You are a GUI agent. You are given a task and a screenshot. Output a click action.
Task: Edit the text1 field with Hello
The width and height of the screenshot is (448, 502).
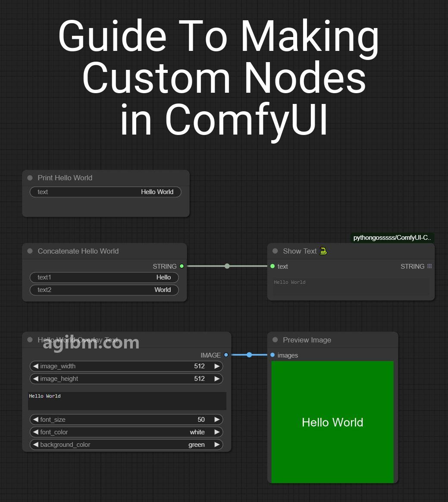tap(104, 277)
